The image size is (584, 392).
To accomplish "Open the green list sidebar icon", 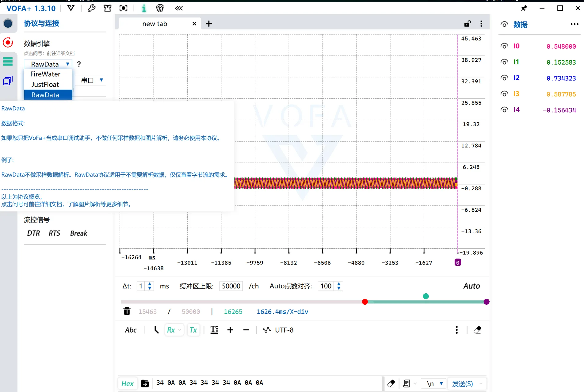I will [x=8, y=62].
